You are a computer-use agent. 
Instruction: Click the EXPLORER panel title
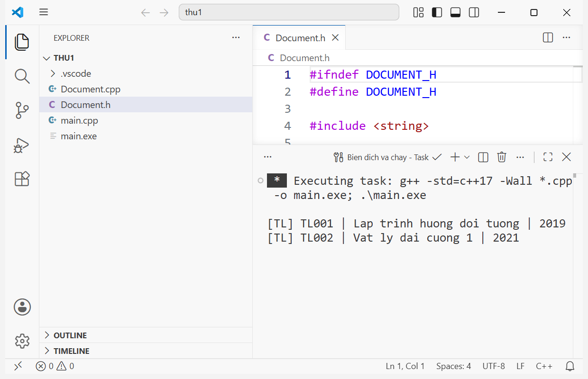(x=72, y=38)
